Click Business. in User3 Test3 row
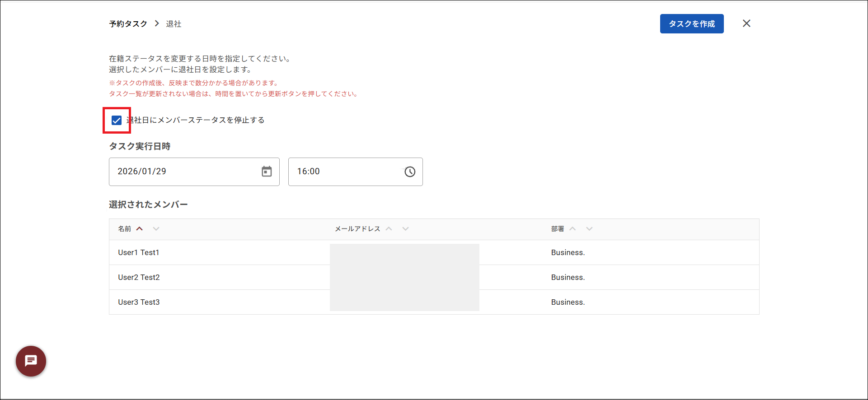Image resolution: width=868 pixels, height=400 pixels. point(568,302)
